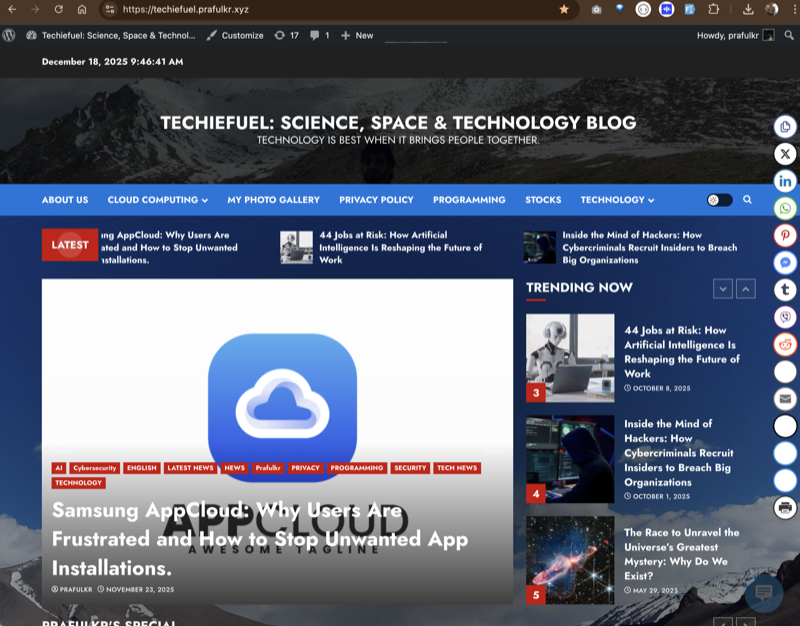Pin the article using the Pinterest icon
This screenshot has width=800, height=626.
click(786, 234)
